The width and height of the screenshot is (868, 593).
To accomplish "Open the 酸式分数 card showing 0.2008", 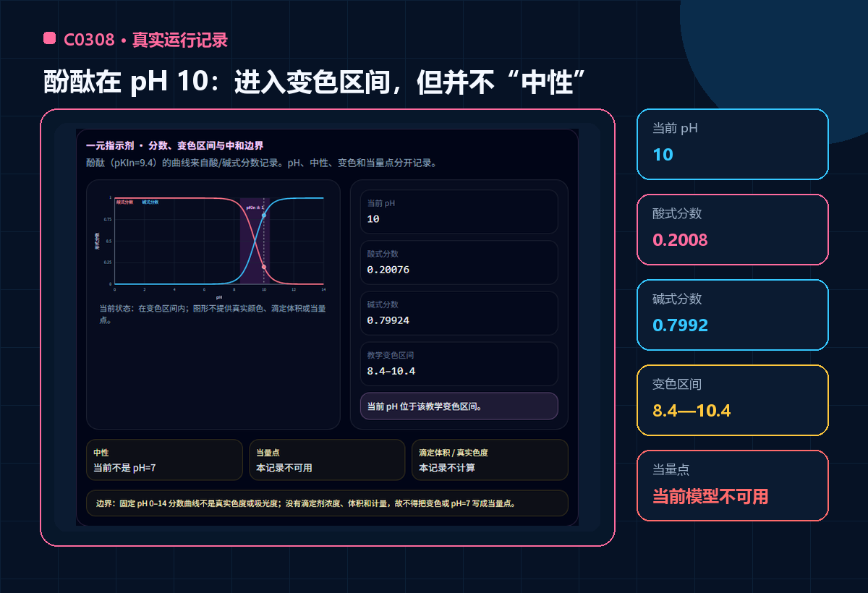I will pos(732,229).
